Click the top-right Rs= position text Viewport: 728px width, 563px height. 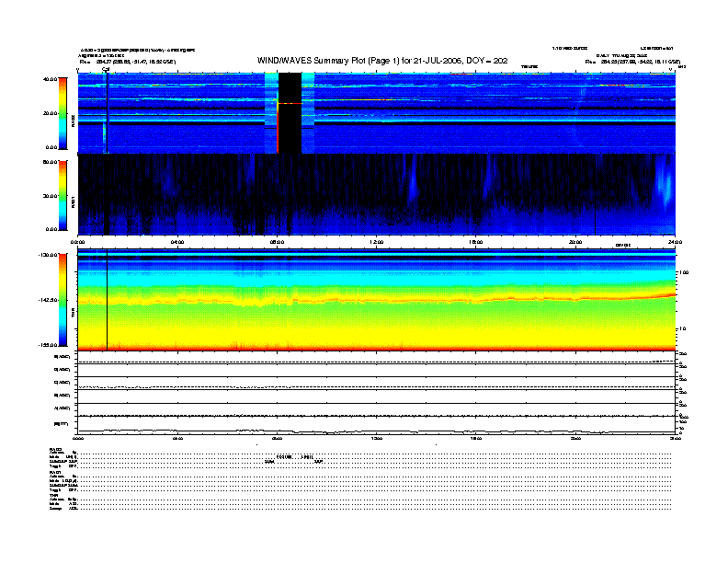632,62
